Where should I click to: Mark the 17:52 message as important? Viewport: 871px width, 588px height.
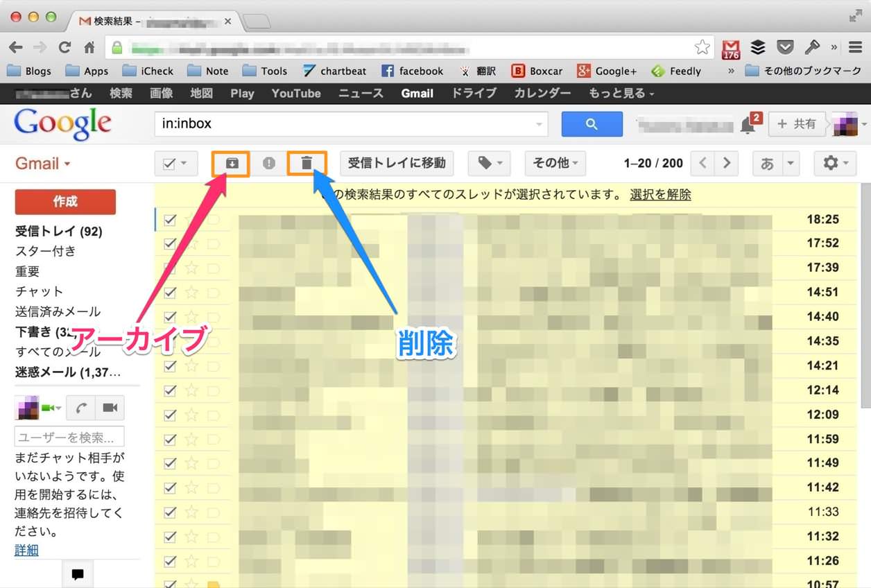(x=213, y=244)
